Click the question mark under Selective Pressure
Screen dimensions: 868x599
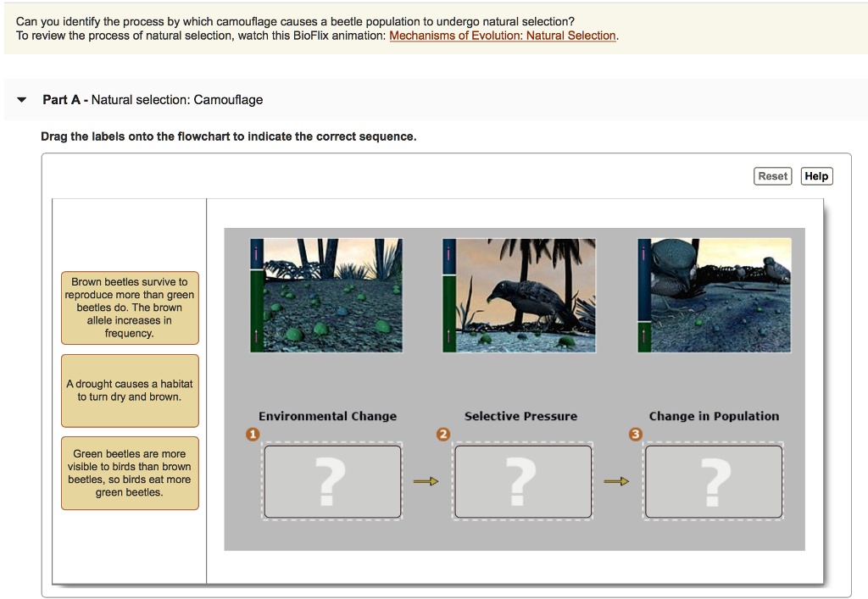click(522, 480)
